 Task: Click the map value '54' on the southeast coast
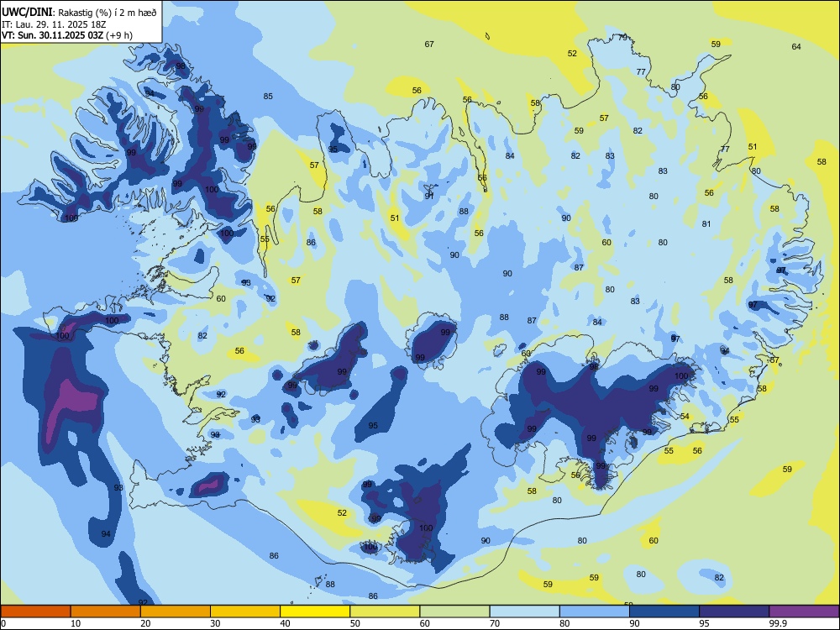click(685, 417)
